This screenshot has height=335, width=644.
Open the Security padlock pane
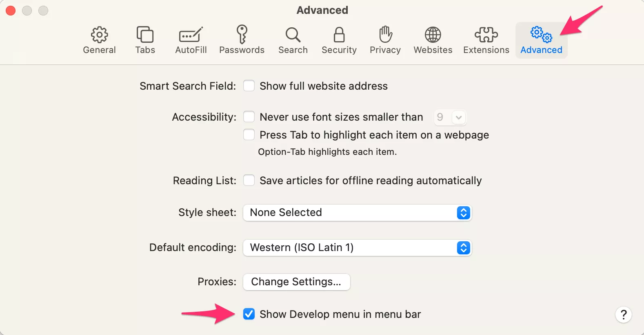tap(339, 40)
